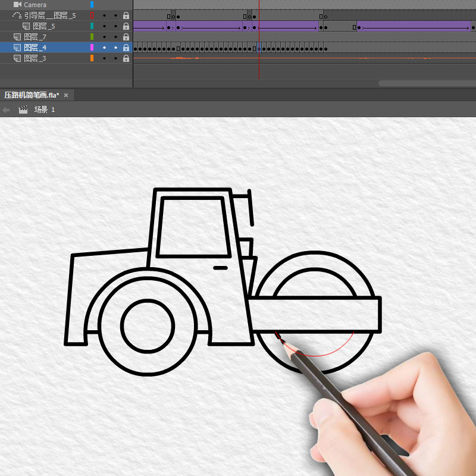Unlock the 引导层__图层_5 layer via its padlock
476x476 pixels.
(x=126, y=15)
